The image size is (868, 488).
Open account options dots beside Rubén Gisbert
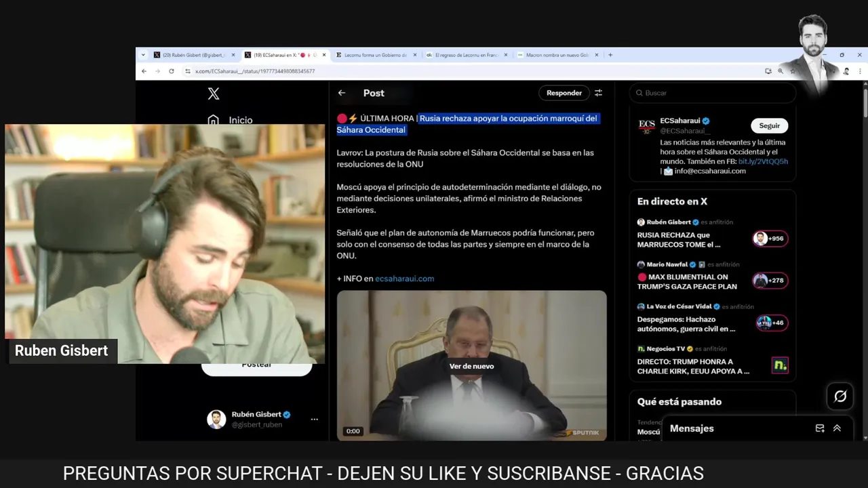point(314,420)
